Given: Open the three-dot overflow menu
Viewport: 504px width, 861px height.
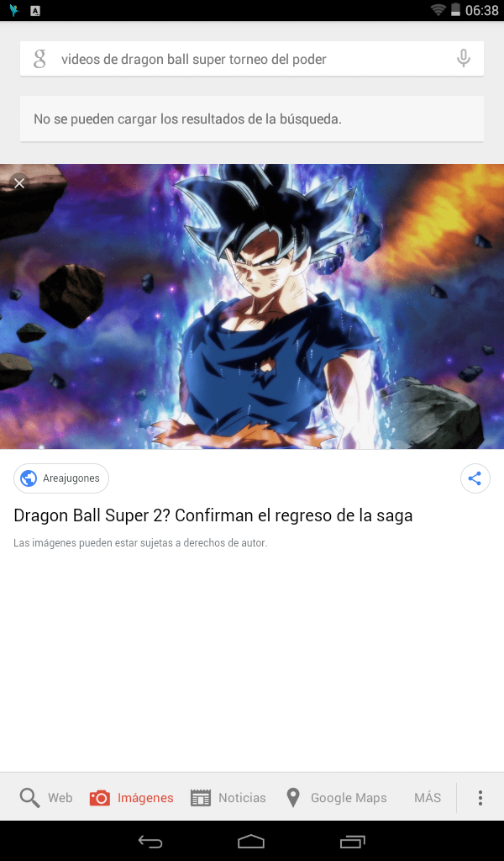Looking at the screenshot, I should click(480, 797).
